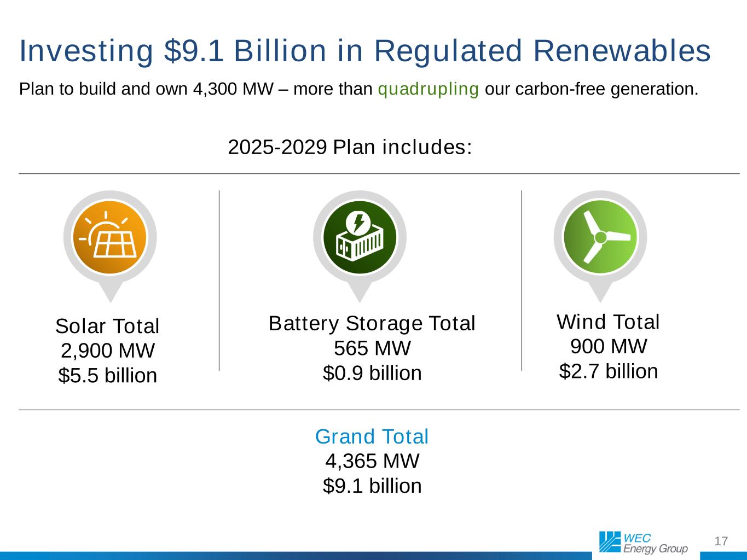Click the dark green battery storage icon
The height and width of the screenshot is (560, 747).
[x=360, y=238]
